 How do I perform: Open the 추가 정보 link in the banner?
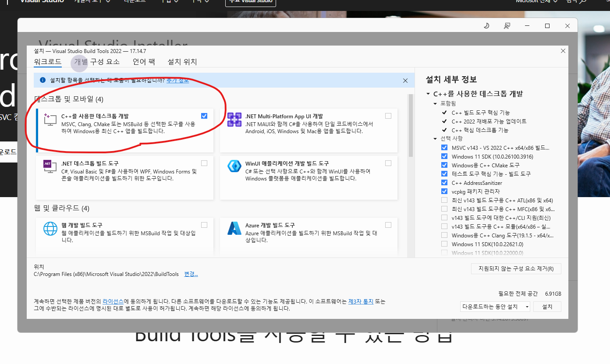click(177, 81)
